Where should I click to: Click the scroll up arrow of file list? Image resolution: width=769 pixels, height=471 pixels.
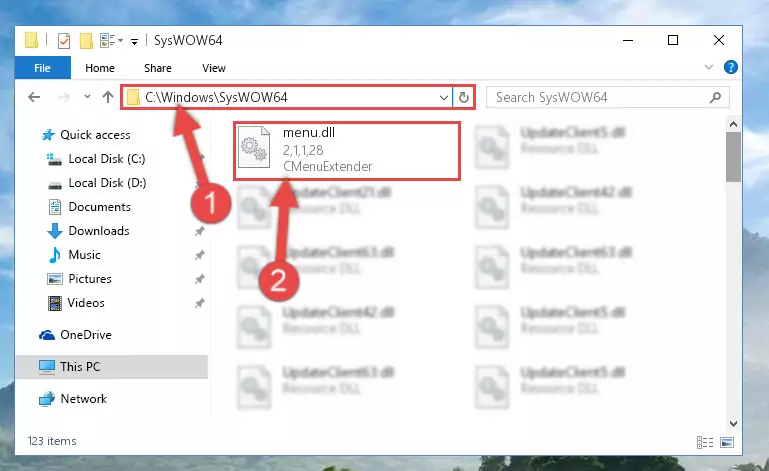[733, 124]
